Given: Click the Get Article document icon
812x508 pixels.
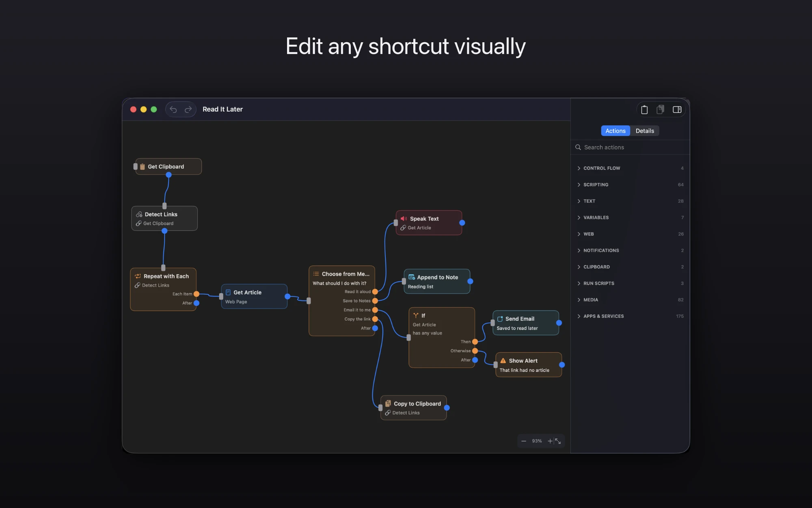Looking at the screenshot, I should pos(228,292).
